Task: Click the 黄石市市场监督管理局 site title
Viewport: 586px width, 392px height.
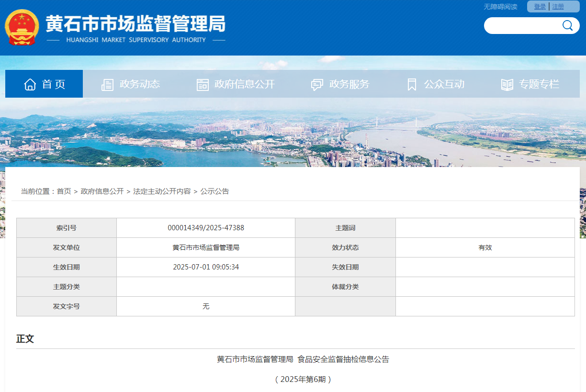Action: (135, 23)
